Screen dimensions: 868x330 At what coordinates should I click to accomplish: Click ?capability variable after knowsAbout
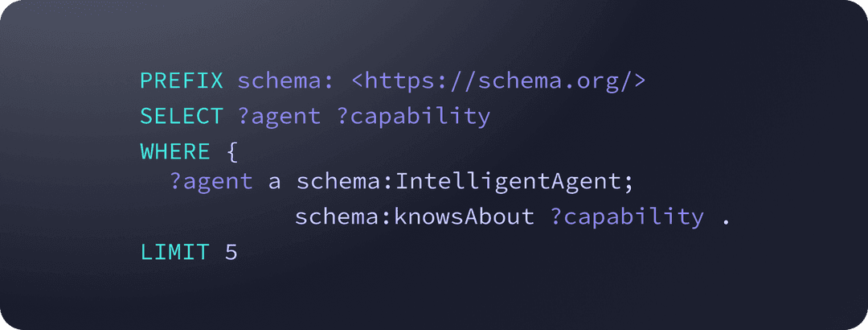click(627, 217)
